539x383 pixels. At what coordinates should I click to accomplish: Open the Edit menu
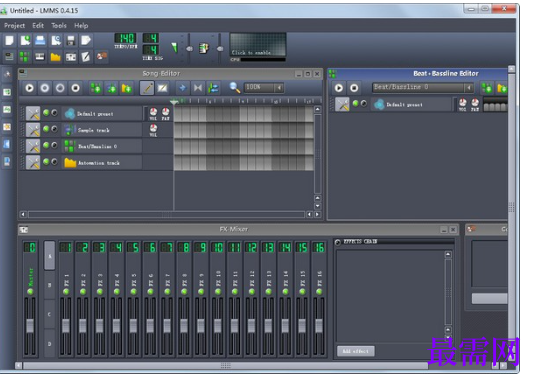(38, 26)
